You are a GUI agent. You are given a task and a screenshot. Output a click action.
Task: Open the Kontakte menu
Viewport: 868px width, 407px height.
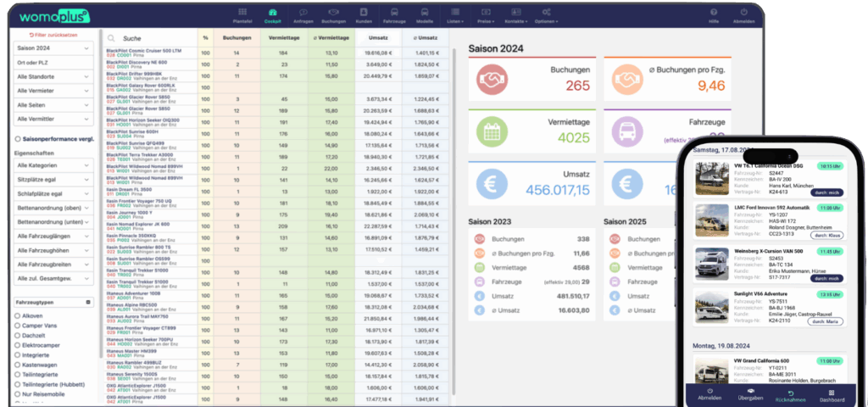(516, 15)
